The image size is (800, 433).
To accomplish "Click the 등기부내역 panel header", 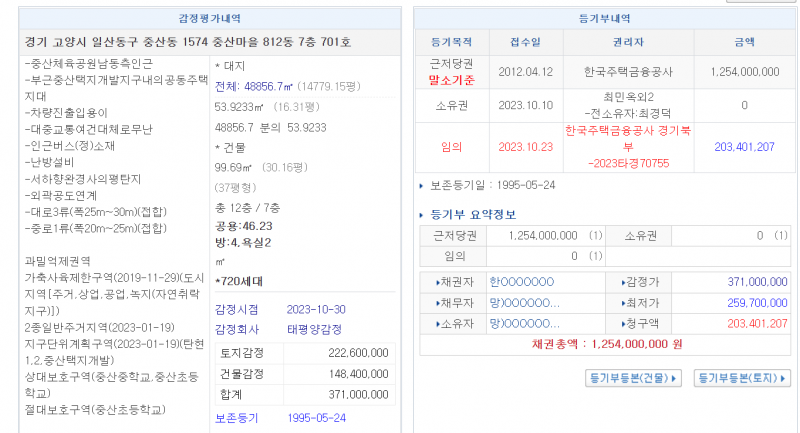I will (605, 18).
